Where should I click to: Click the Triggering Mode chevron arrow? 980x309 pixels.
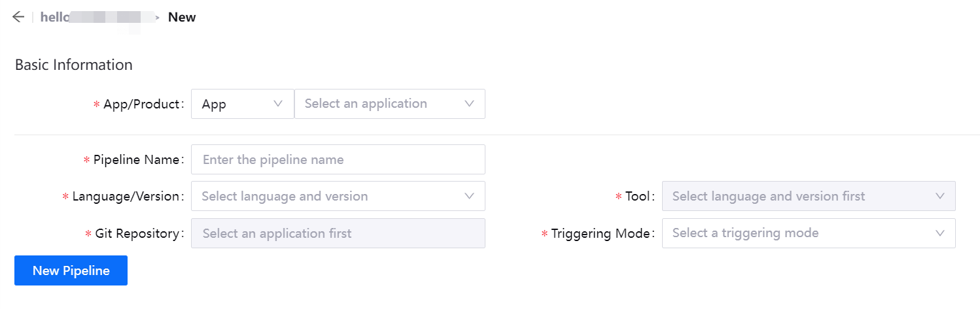point(940,233)
